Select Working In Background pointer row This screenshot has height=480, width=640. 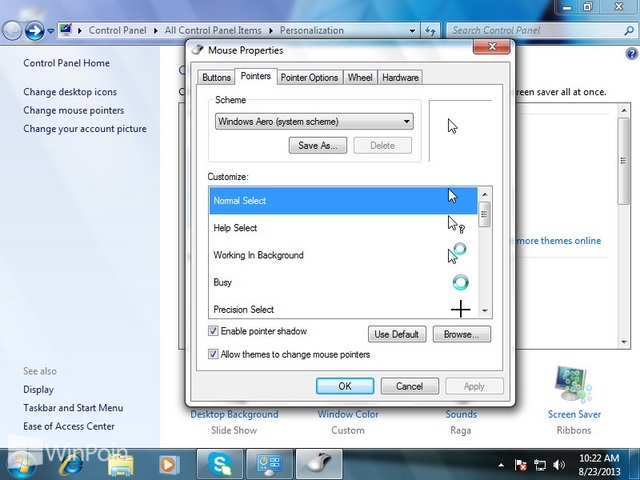(343, 255)
